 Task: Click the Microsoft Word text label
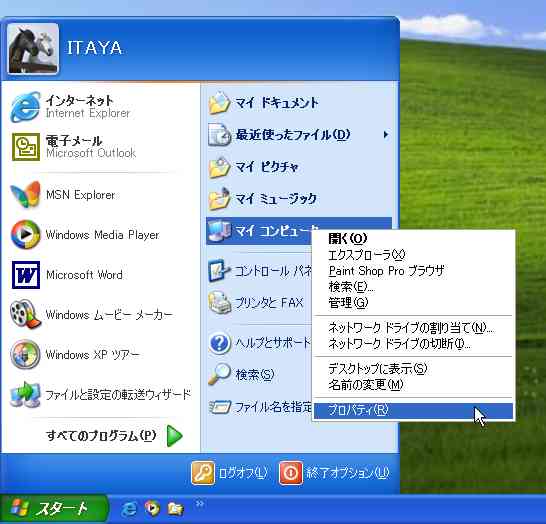coord(84,275)
